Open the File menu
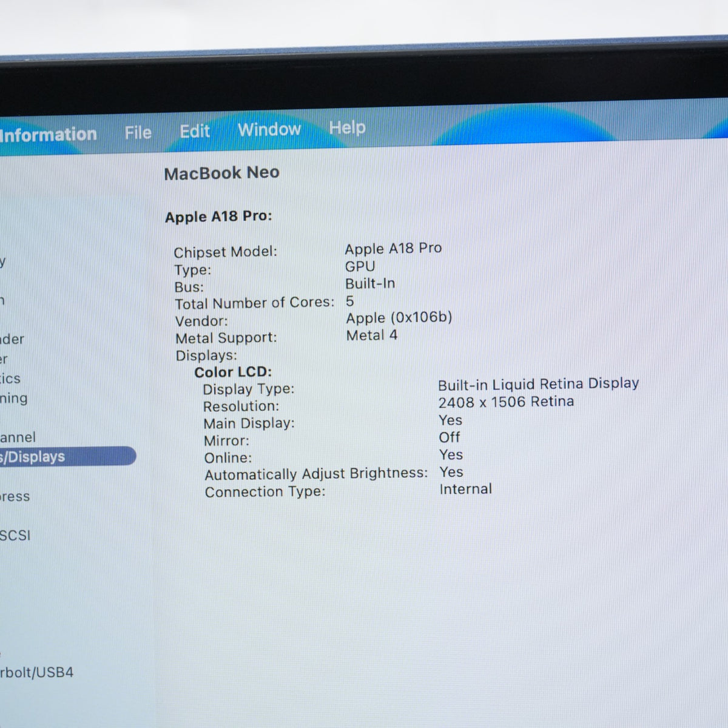 (138, 132)
